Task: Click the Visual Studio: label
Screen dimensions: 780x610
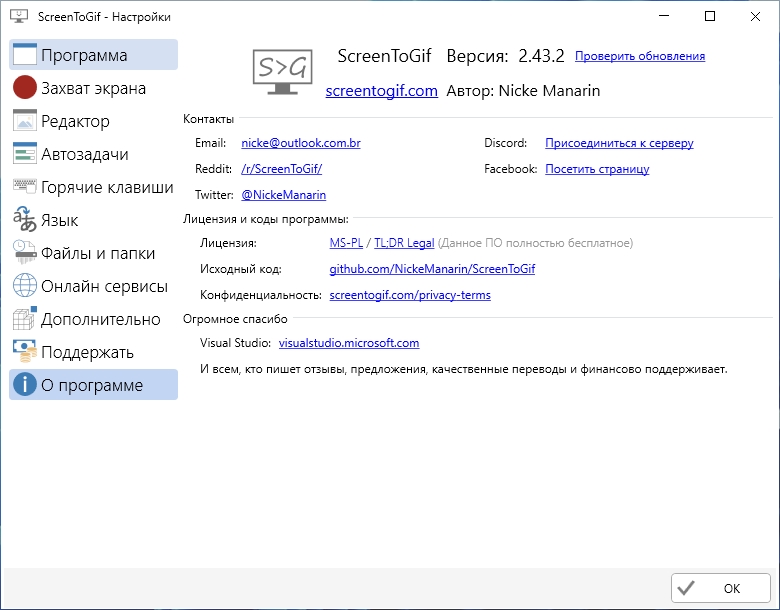Action: click(x=235, y=343)
